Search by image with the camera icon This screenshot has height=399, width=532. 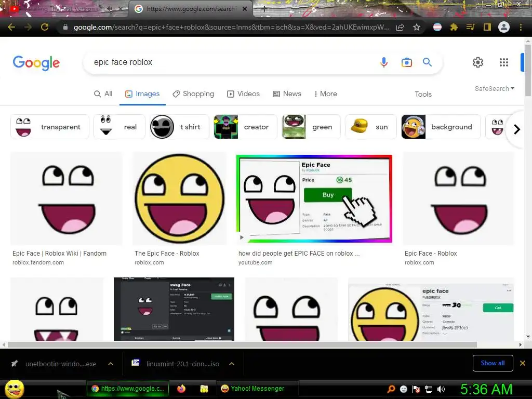point(406,62)
